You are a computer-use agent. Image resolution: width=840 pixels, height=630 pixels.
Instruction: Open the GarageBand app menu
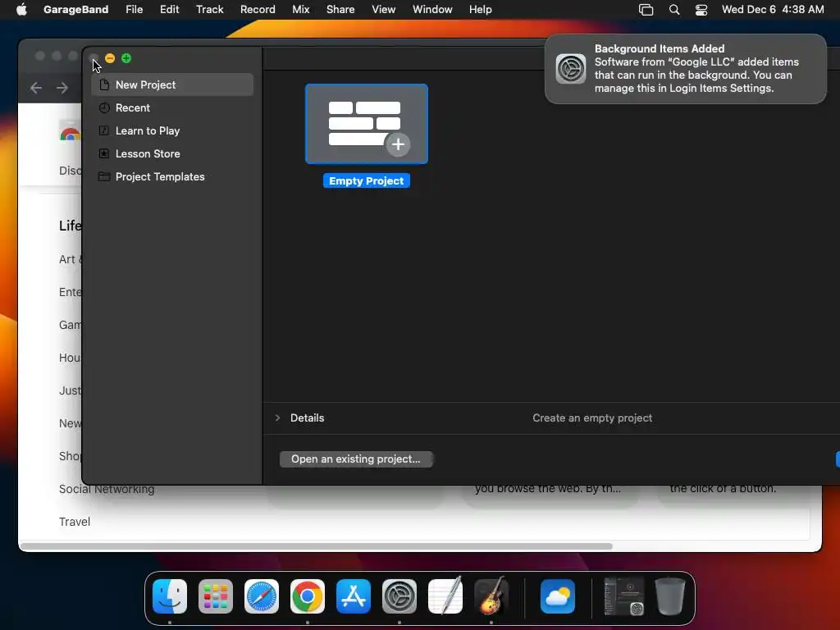point(75,9)
